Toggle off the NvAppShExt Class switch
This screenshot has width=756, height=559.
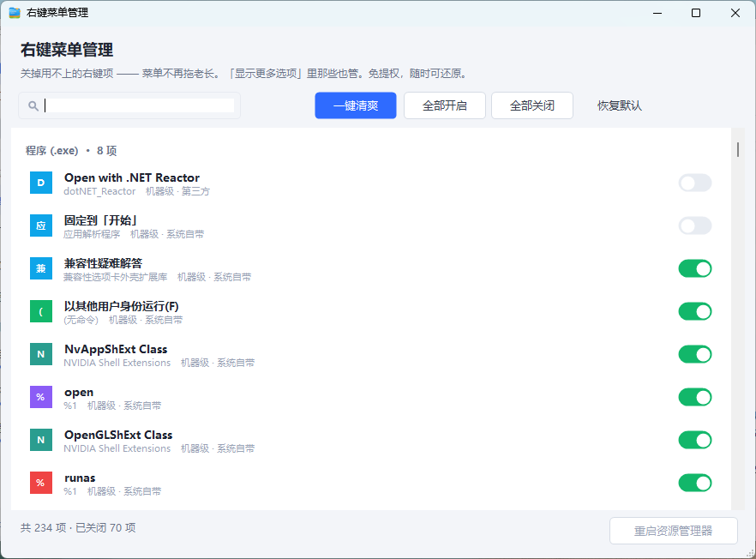(x=695, y=354)
